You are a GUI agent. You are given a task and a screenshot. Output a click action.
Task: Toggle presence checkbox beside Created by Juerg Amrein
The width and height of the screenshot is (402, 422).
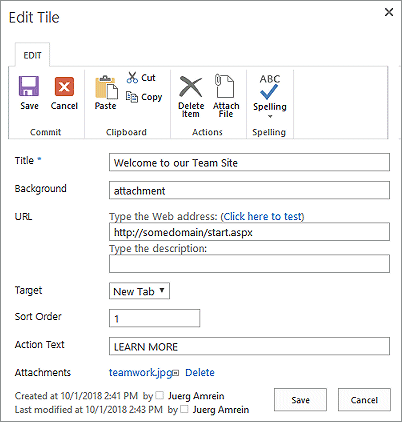[x=160, y=395]
